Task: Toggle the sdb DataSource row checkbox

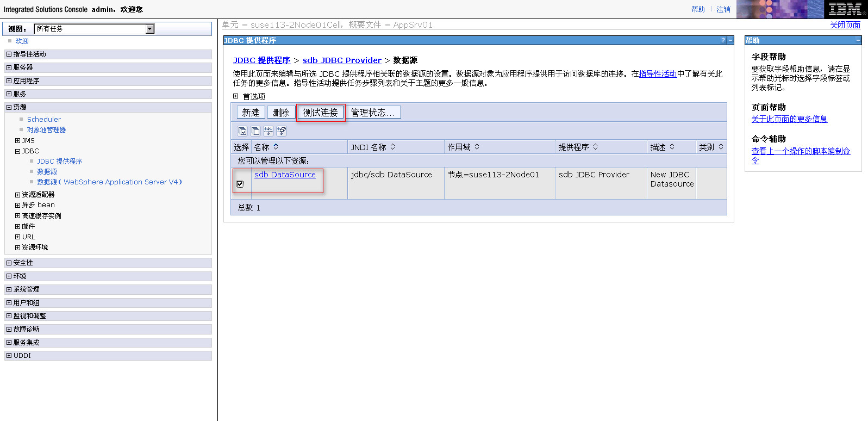Action: (x=240, y=184)
